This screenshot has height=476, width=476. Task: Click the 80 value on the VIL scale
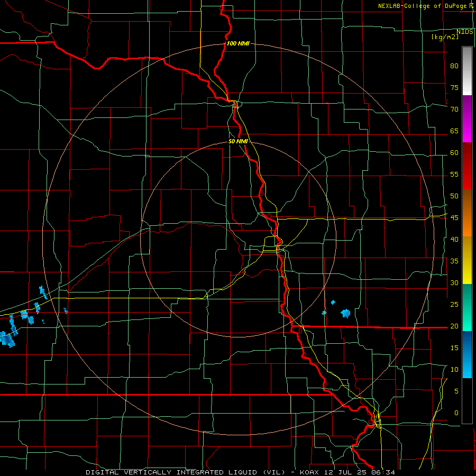point(454,66)
